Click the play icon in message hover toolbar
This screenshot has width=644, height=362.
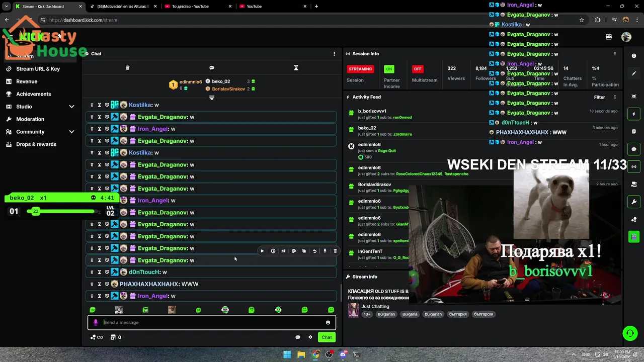click(x=262, y=251)
